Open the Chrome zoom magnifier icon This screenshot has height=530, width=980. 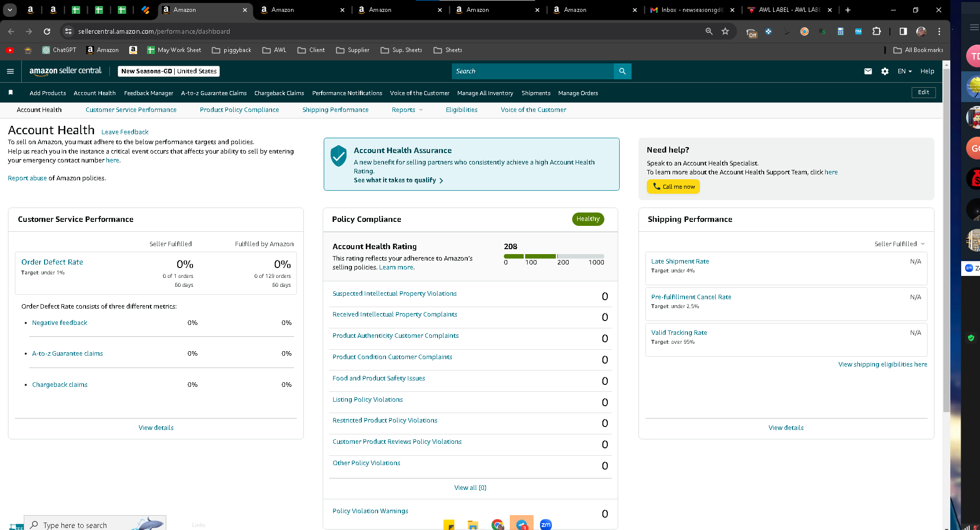point(709,31)
